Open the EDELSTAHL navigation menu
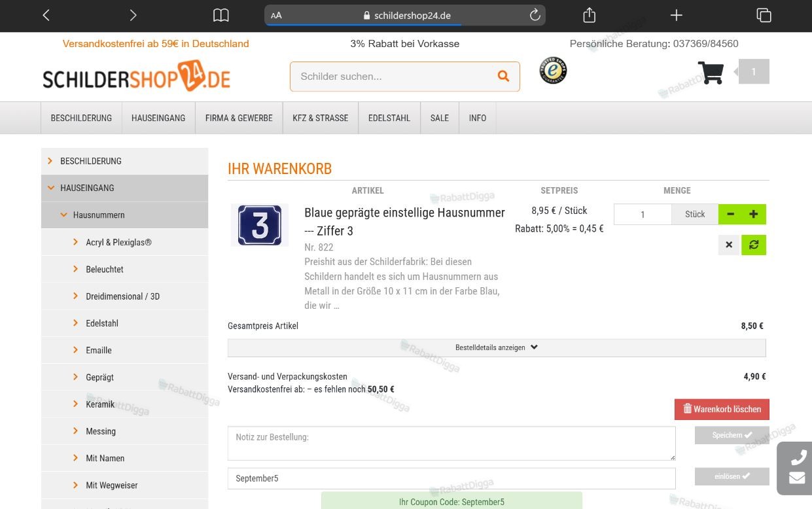Viewport: 812px width, 509px height. click(x=389, y=118)
